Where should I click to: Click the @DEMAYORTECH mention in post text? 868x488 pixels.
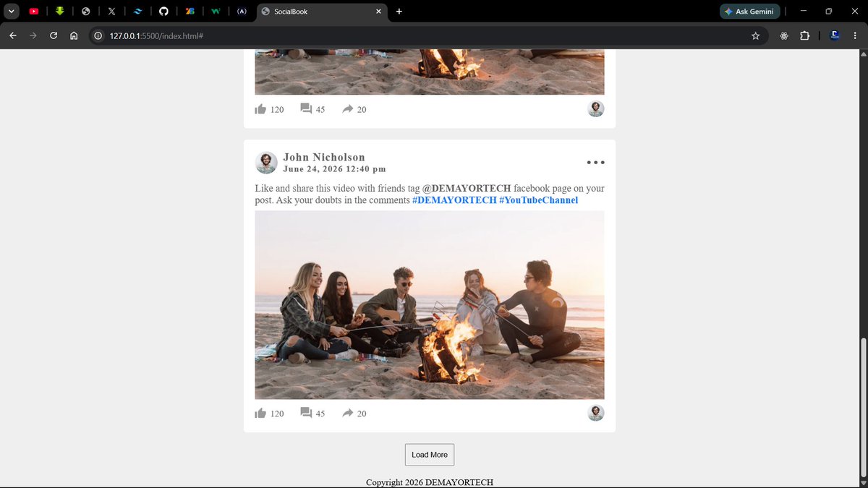[x=467, y=189]
